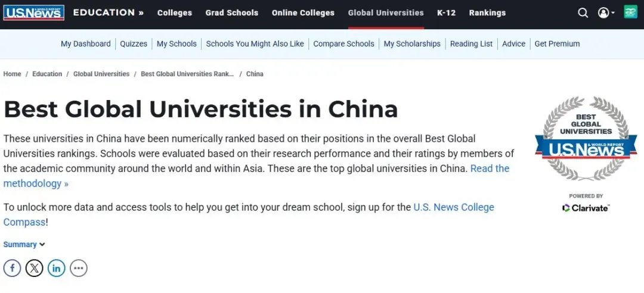The height and width of the screenshot is (293, 644).
Task: Go to K-12 tab
Action: pos(446,13)
